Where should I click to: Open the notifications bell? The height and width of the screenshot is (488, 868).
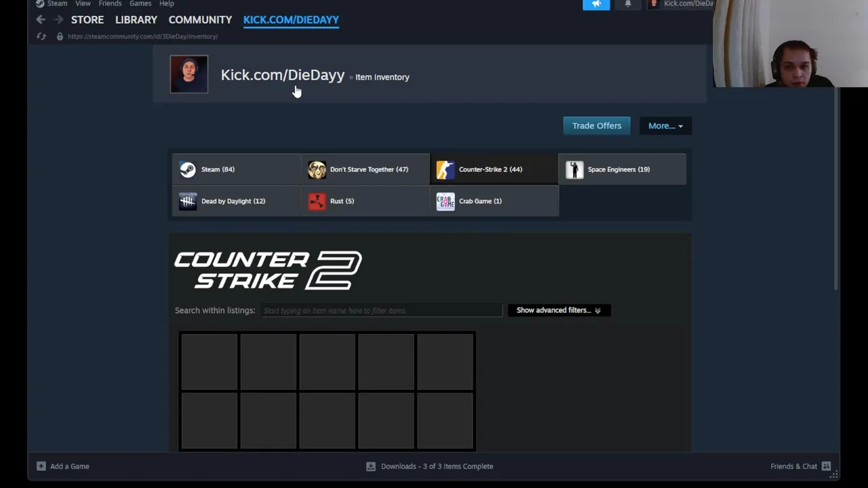tap(628, 4)
